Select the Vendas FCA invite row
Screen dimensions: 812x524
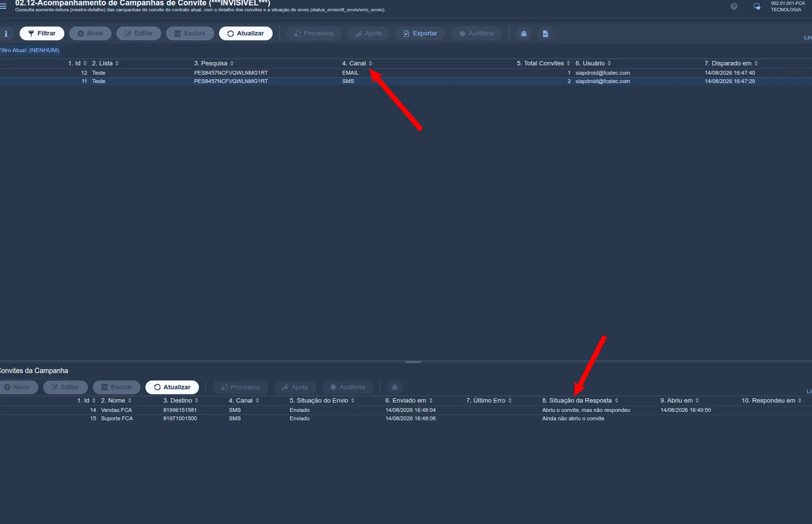point(406,410)
